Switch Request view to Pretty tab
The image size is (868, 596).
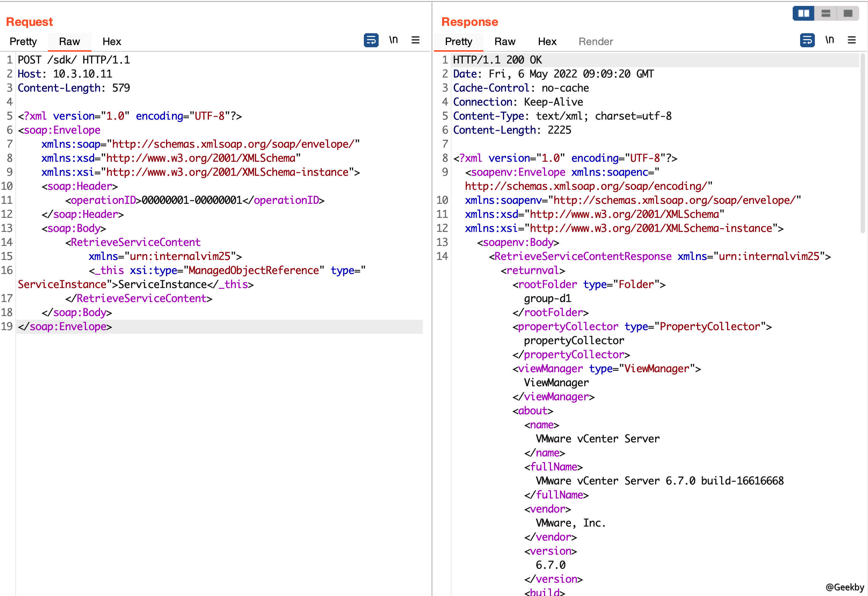[23, 41]
